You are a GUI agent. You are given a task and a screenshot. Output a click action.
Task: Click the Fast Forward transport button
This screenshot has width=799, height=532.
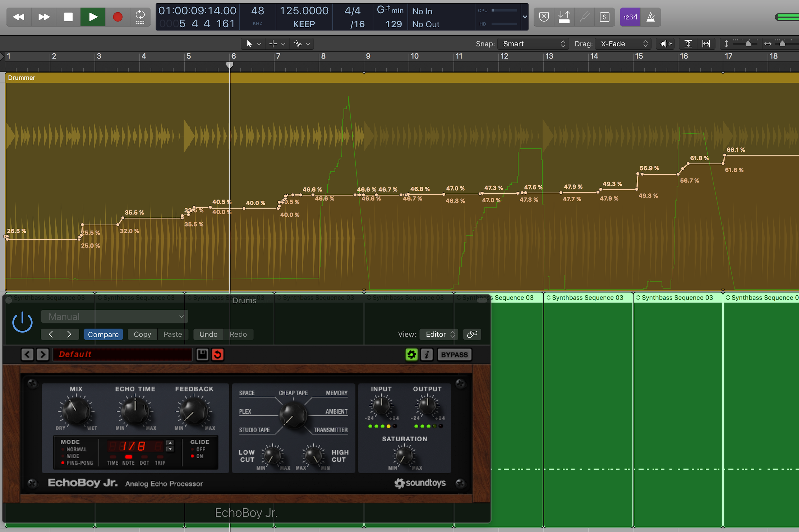click(x=44, y=17)
